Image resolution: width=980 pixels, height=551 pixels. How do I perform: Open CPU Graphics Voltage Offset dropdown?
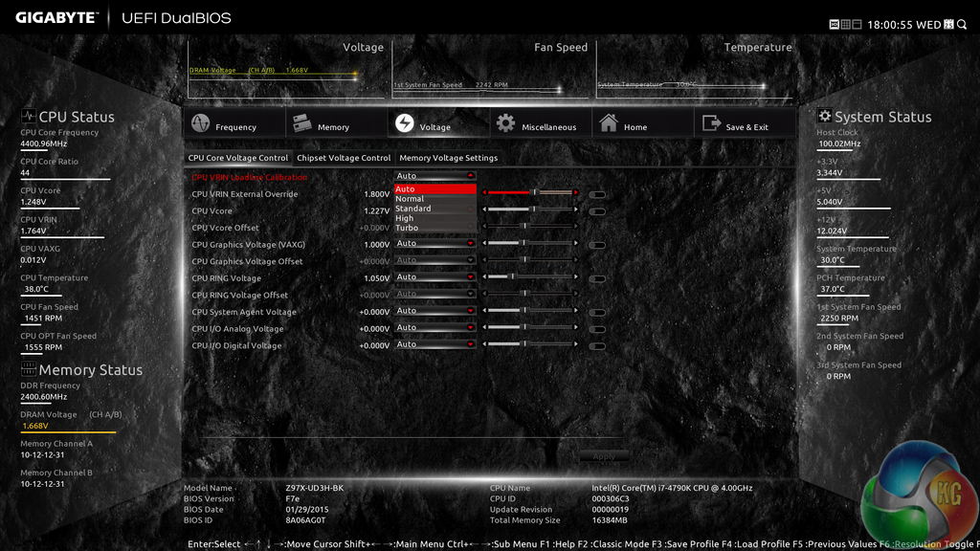coord(435,260)
